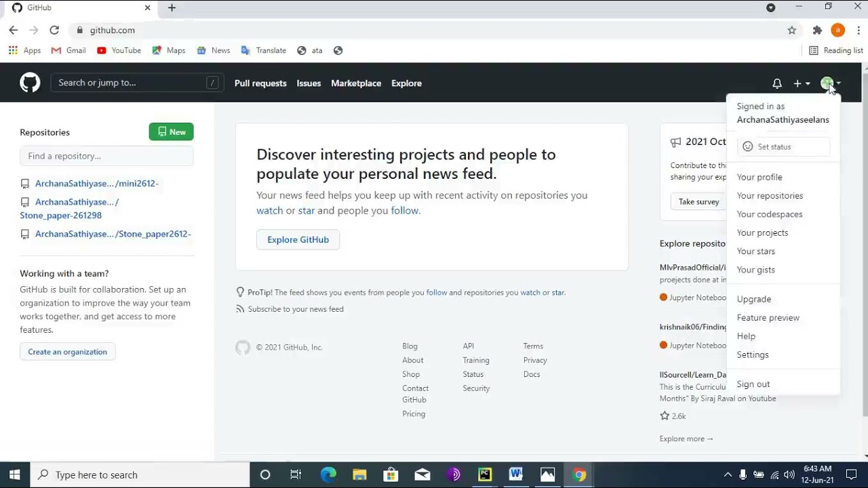
Task: Click the repo icon beside Stone_paper-261298
Action: [x=25, y=202]
